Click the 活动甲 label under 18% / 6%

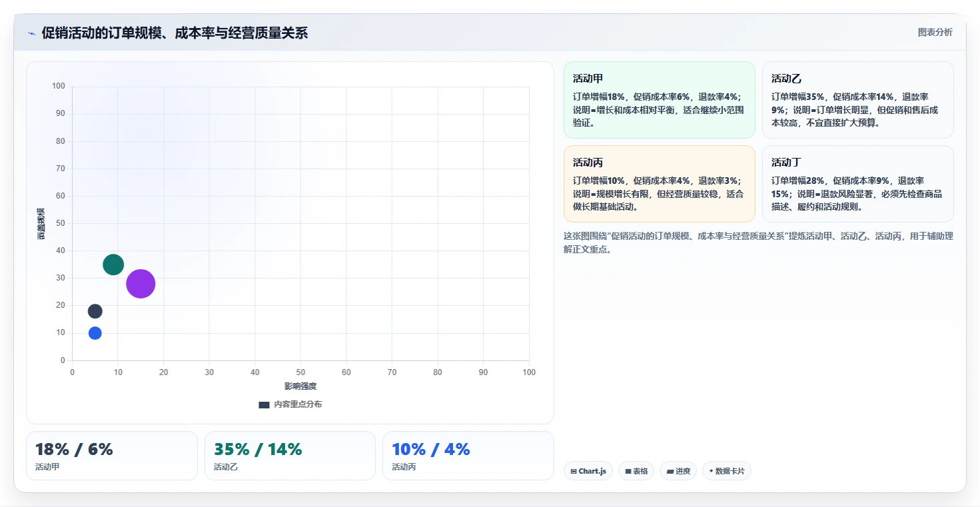(x=47, y=467)
